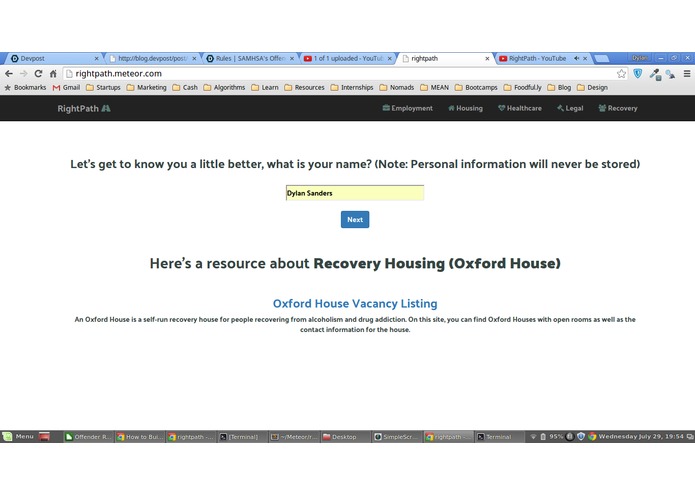Click the battery 95% tray indicator
Viewport: 695px width, 494px height.
point(552,437)
